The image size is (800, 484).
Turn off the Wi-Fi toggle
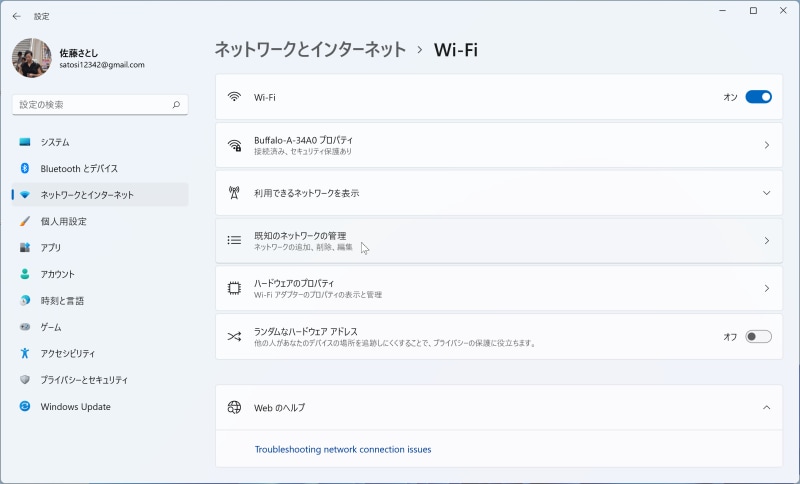[x=758, y=97]
